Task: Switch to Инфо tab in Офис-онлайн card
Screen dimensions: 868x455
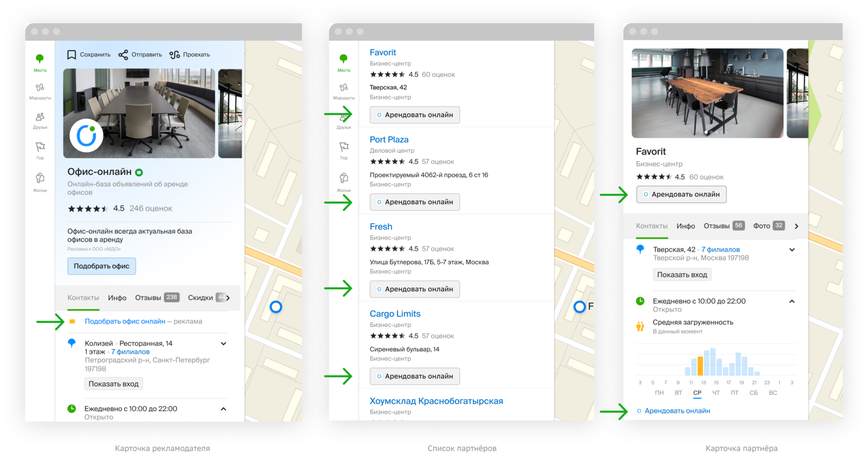Action: (x=117, y=298)
